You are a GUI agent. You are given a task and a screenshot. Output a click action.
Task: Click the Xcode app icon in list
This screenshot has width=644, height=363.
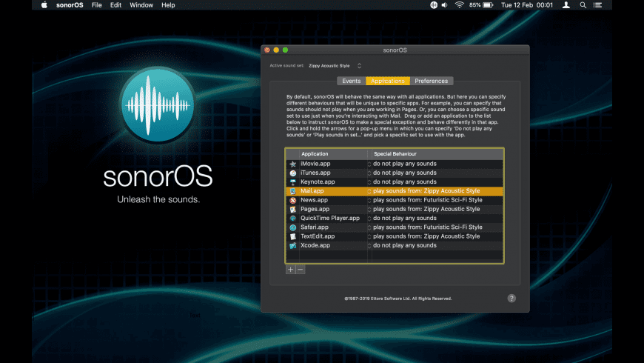click(293, 245)
